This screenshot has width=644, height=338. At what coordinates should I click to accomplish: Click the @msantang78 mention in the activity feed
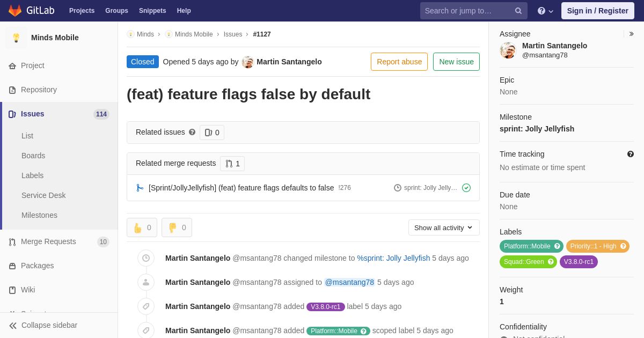pos(349,282)
